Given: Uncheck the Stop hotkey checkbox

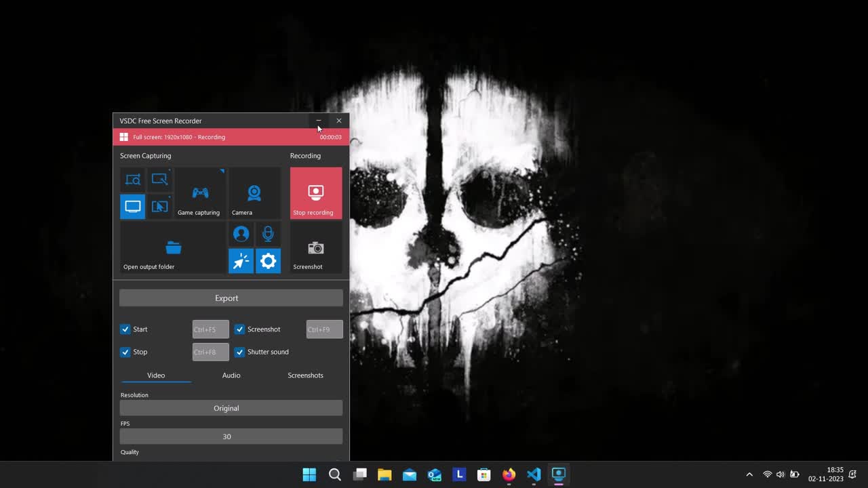Looking at the screenshot, I should [x=125, y=352].
